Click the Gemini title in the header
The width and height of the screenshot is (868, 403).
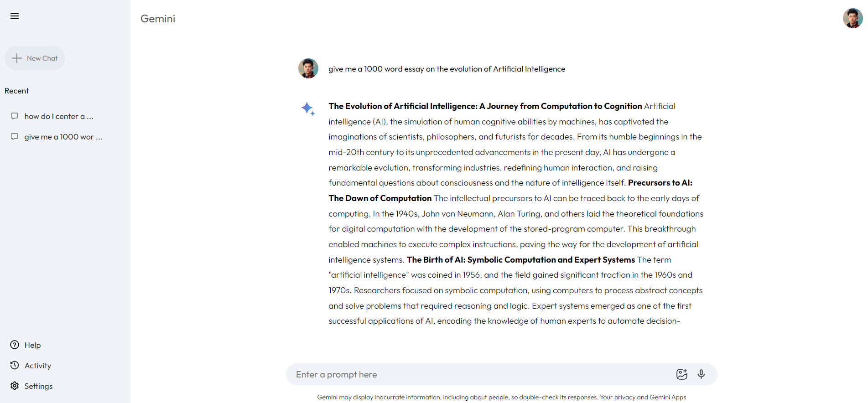point(158,19)
